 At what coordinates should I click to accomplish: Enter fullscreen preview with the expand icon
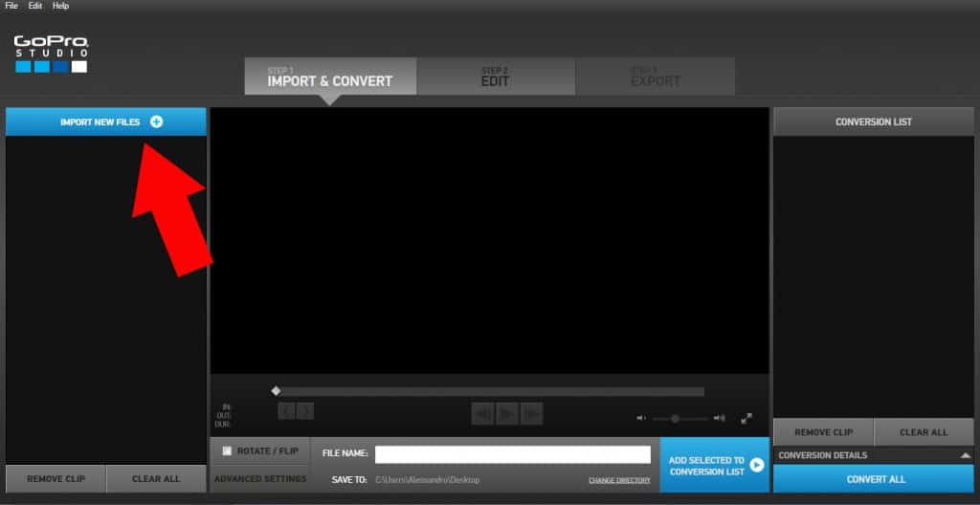(746, 418)
